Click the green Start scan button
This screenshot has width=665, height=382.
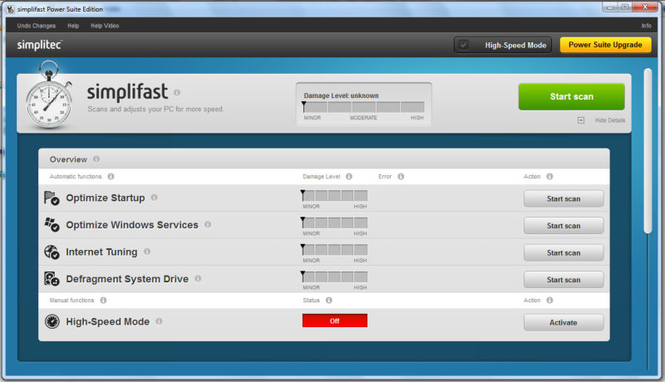(571, 97)
